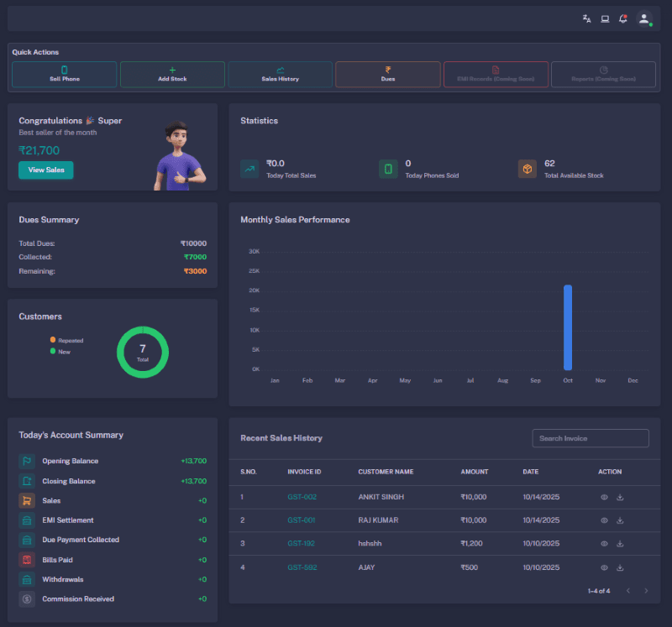Open the user profile avatar menu
The height and width of the screenshot is (627, 672).
point(643,19)
